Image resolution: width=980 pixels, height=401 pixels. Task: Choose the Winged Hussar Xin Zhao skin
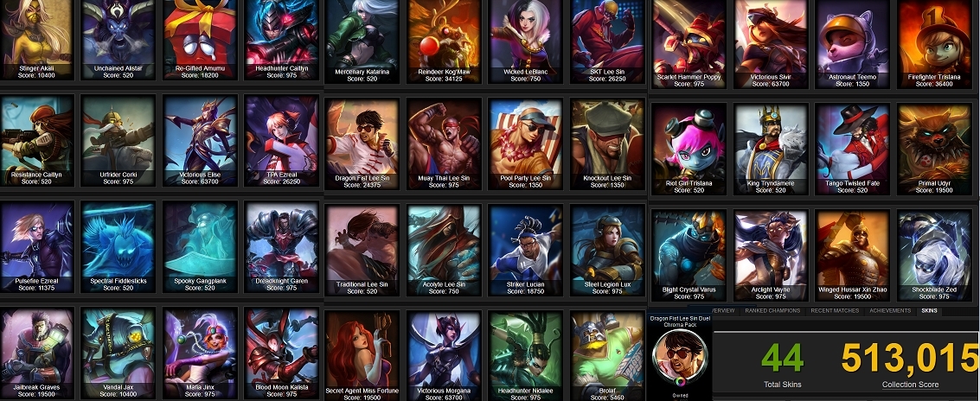[853, 256]
